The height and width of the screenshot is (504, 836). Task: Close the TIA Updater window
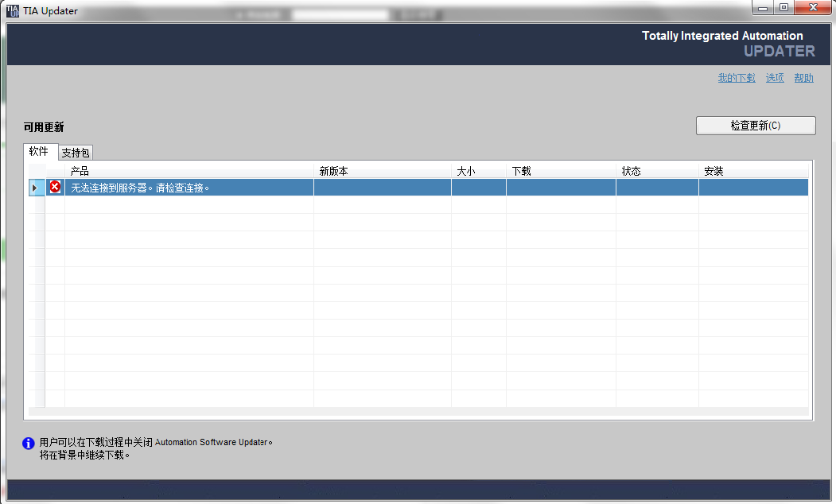(x=813, y=7)
